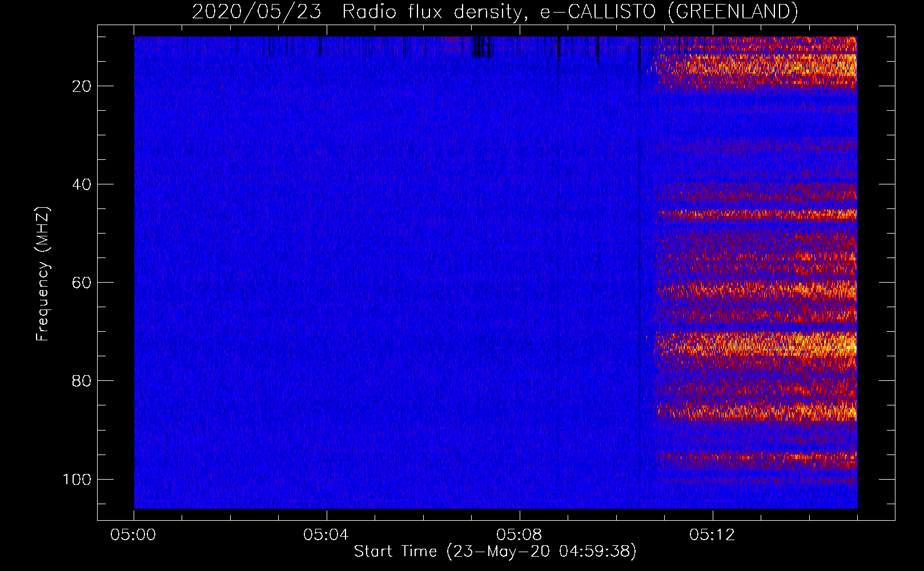924x571 pixels.
Task: Click the "05:08" time tick label
Action: point(519,535)
